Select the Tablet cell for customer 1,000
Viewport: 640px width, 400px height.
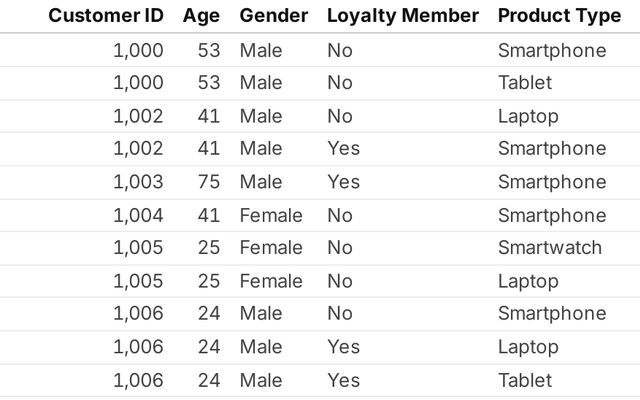524,83
